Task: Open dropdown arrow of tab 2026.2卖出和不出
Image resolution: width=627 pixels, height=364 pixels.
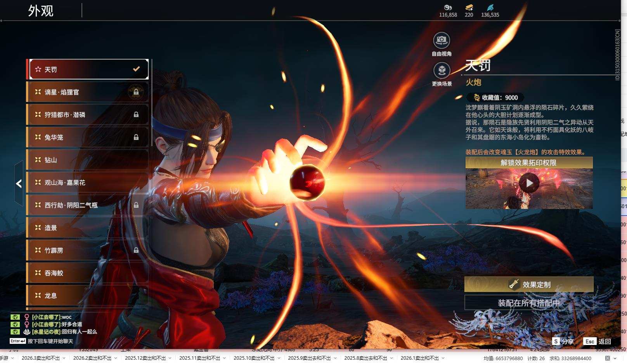Action: (116, 358)
